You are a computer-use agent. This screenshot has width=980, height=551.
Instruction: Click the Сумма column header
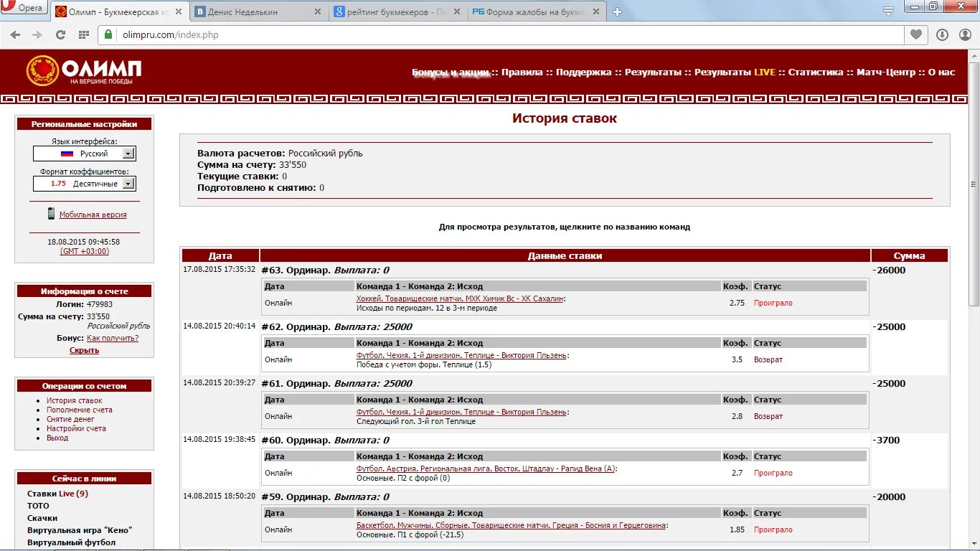pyautogui.click(x=909, y=255)
